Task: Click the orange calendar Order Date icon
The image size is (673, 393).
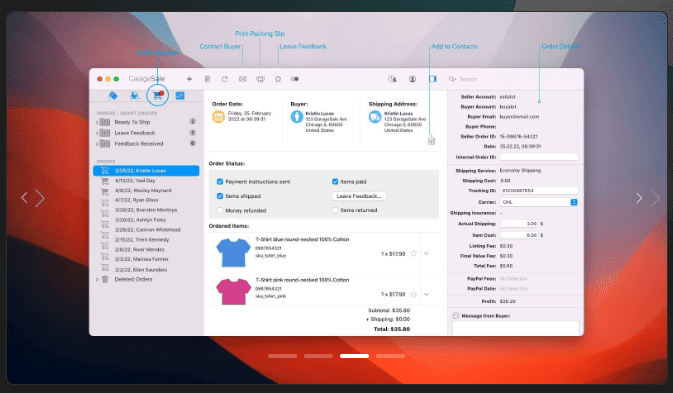Action: pyautogui.click(x=218, y=117)
